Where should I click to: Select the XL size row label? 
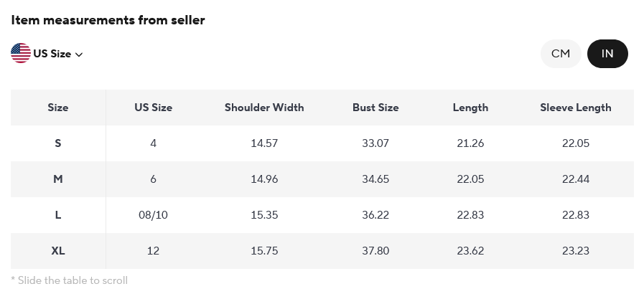pyautogui.click(x=58, y=251)
